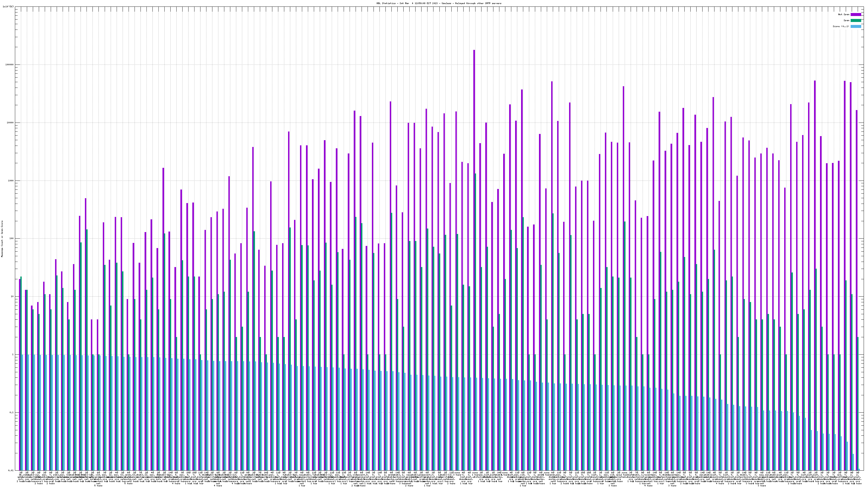This screenshot has height=488, width=868.
Task: Click the 0.01 y-axis tick label
Action: click(11, 470)
